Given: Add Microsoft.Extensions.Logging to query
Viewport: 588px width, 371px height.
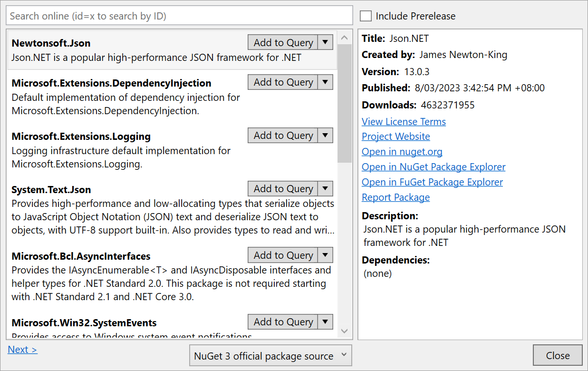Looking at the screenshot, I should point(283,135).
